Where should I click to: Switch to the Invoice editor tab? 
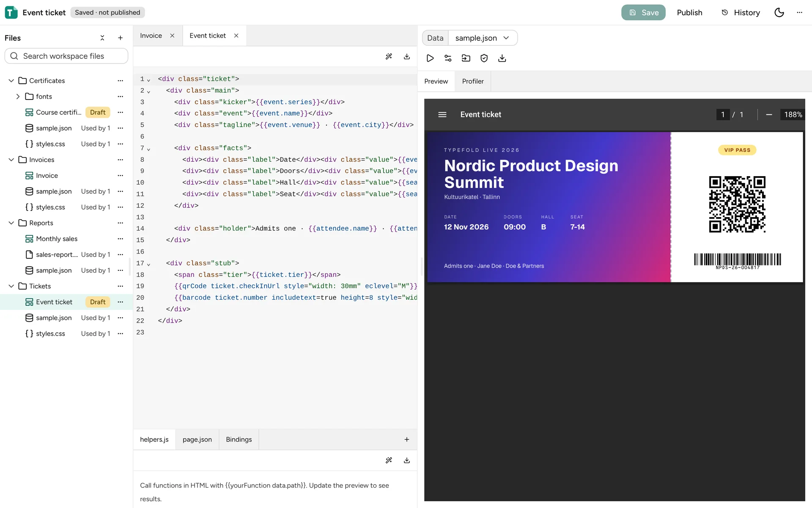(151, 36)
